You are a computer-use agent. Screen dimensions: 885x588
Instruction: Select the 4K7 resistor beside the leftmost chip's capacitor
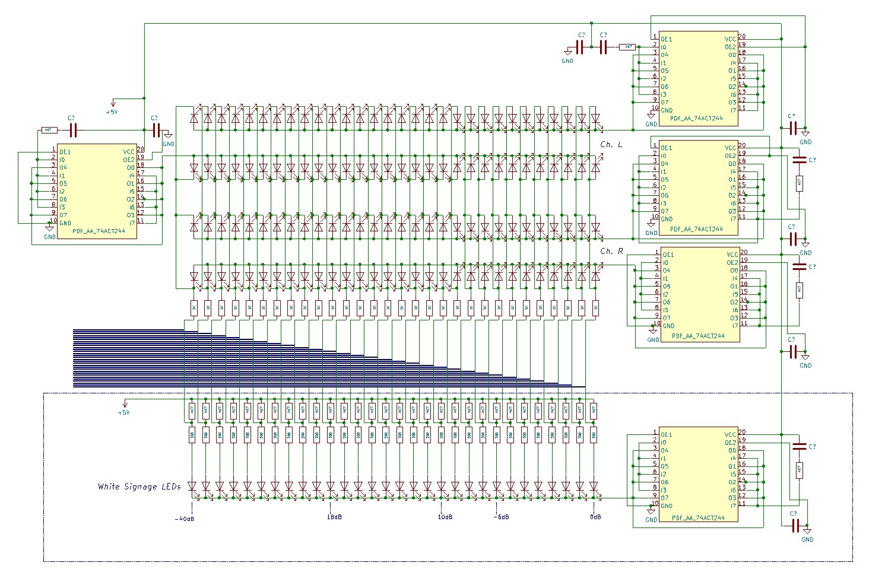[50, 129]
